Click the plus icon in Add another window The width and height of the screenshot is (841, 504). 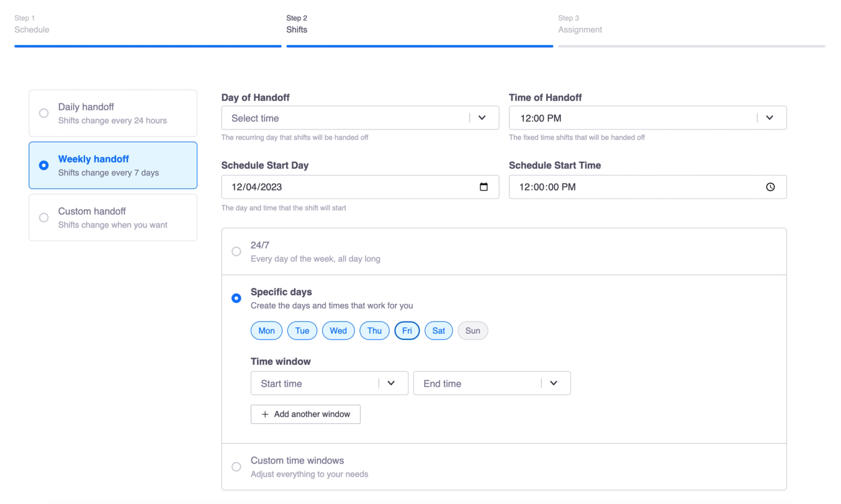(x=265, y=414)
